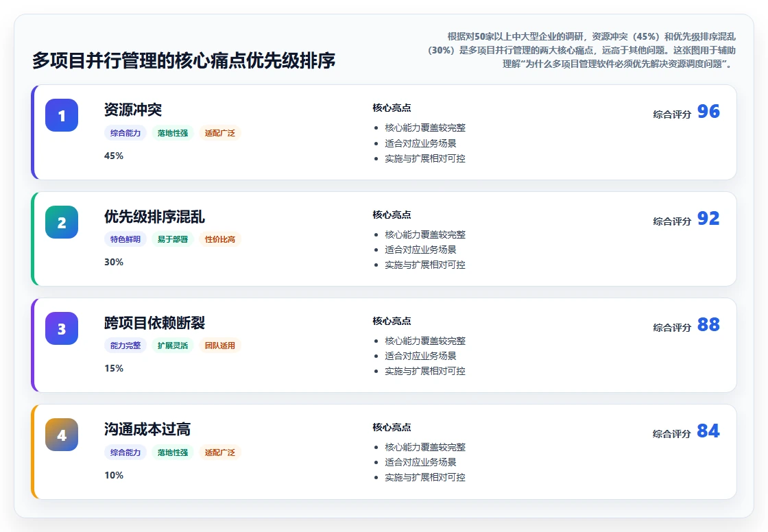Click 核心亮点 heading in 跨项目依赖断裂 card
This screenshot has height=532, width=768.
(x=392, y=321)
